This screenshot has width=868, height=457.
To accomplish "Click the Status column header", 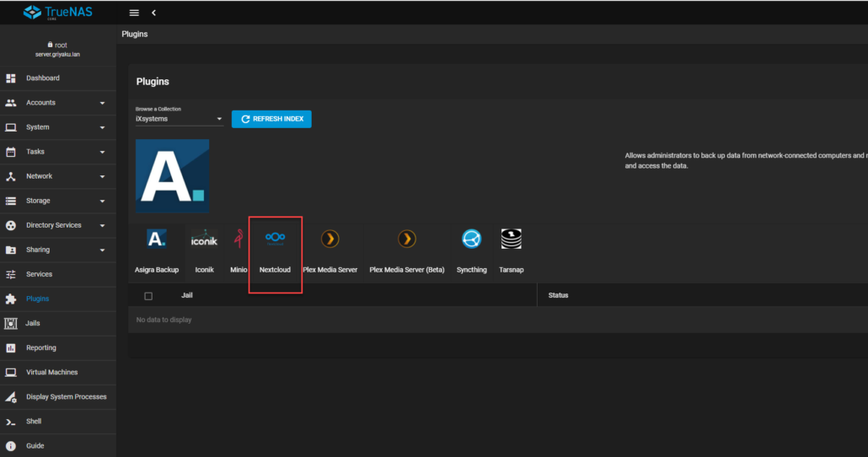I will (x=558, y=295).
